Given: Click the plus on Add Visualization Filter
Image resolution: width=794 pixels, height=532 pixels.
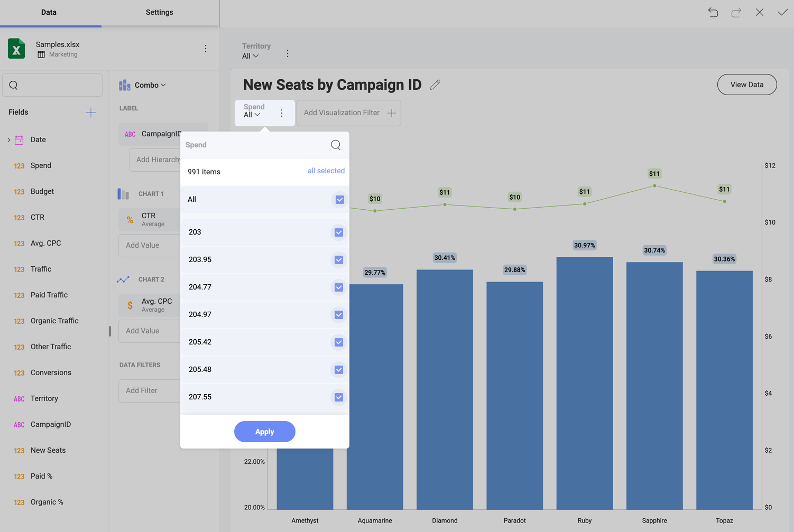Looking at the screenshot, I should click(x=392, y=113).
